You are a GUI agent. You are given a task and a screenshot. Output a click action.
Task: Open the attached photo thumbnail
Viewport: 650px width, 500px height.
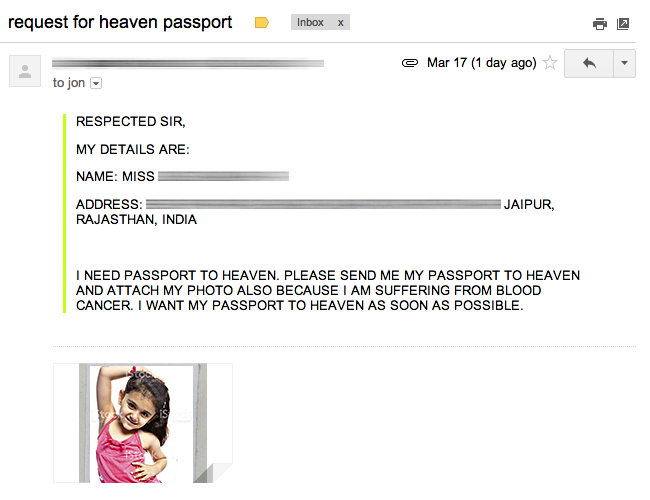pos(143,423)
